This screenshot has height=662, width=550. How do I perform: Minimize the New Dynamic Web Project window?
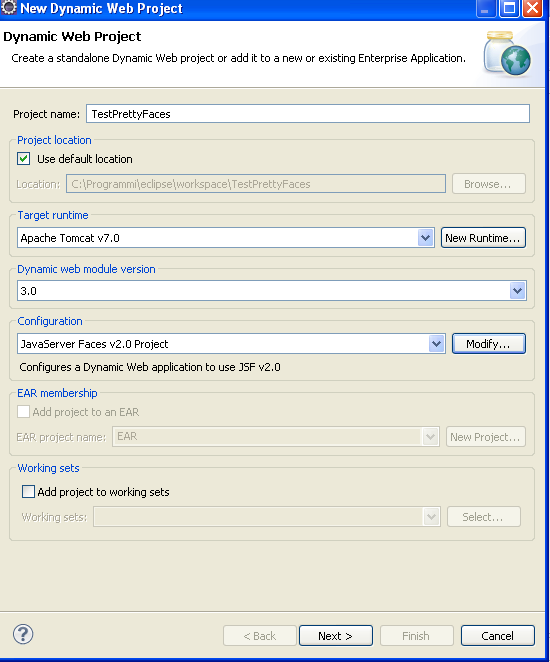(485, 8)
